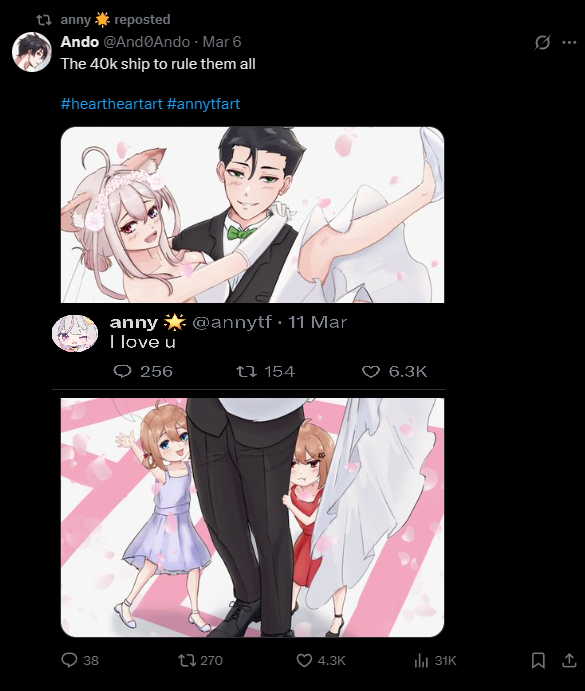585x691 pixels.
Task: Click the Grok explain icon near top right
Action: point(542,42)
